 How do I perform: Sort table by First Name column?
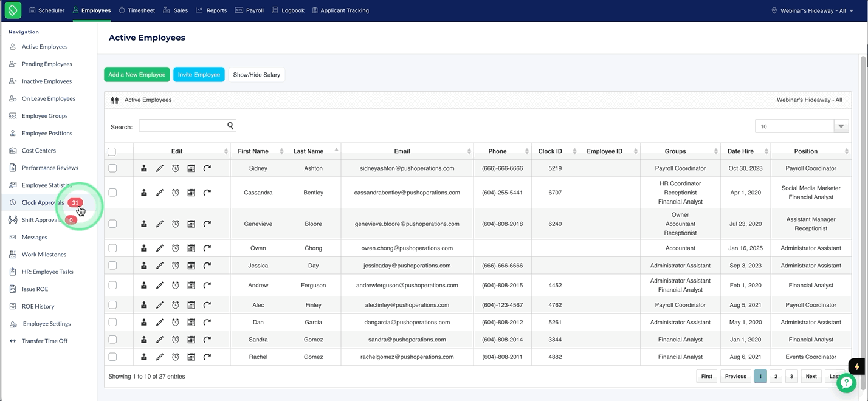point(258,151)
